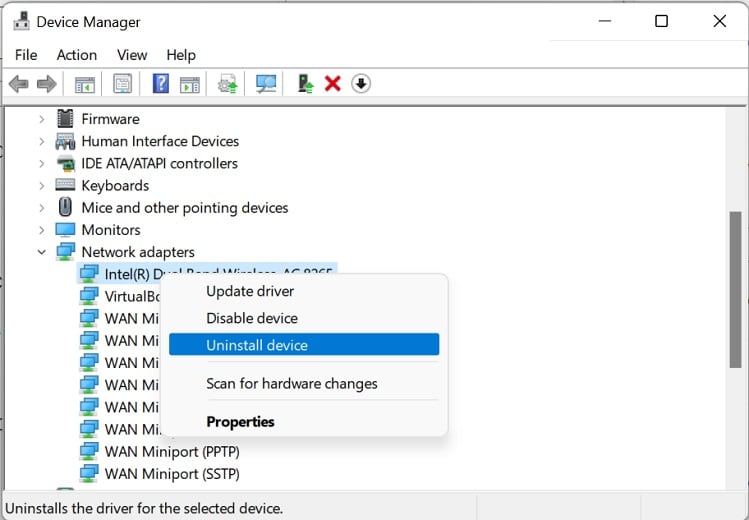Choose Scan for hardware changes menu entry
The width and height of the screenshot is (749, 520).
[x=304, y=384]
